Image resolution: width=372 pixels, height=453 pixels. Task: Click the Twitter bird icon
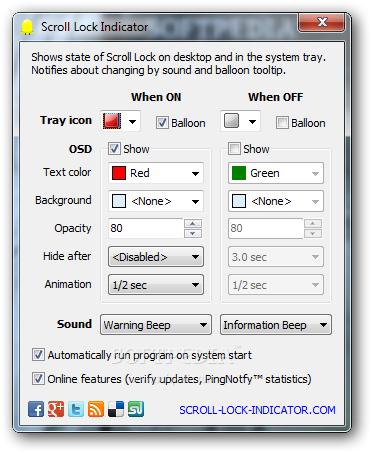tap(76, 409)
